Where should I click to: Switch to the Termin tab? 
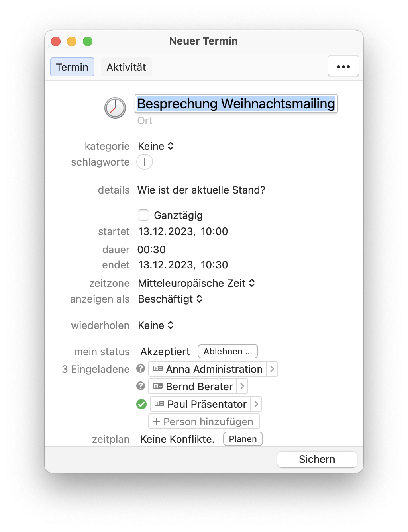click(x=72, y=67)
